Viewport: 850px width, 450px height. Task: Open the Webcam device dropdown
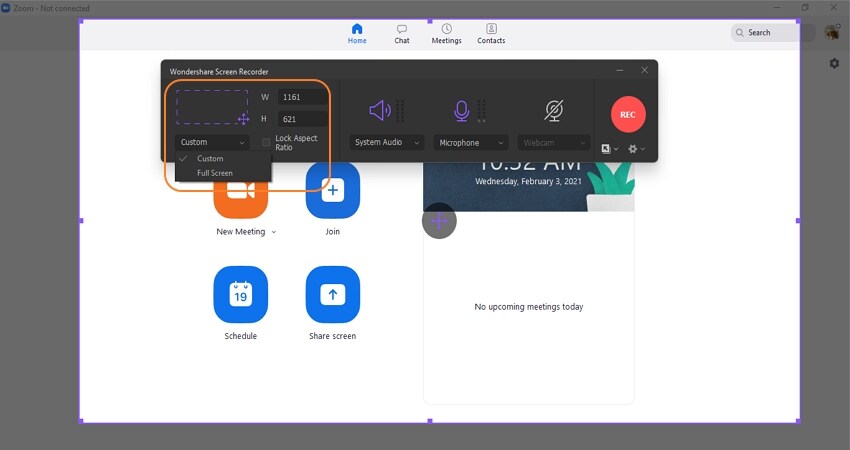pyautogui.click(x=553, y=143)
